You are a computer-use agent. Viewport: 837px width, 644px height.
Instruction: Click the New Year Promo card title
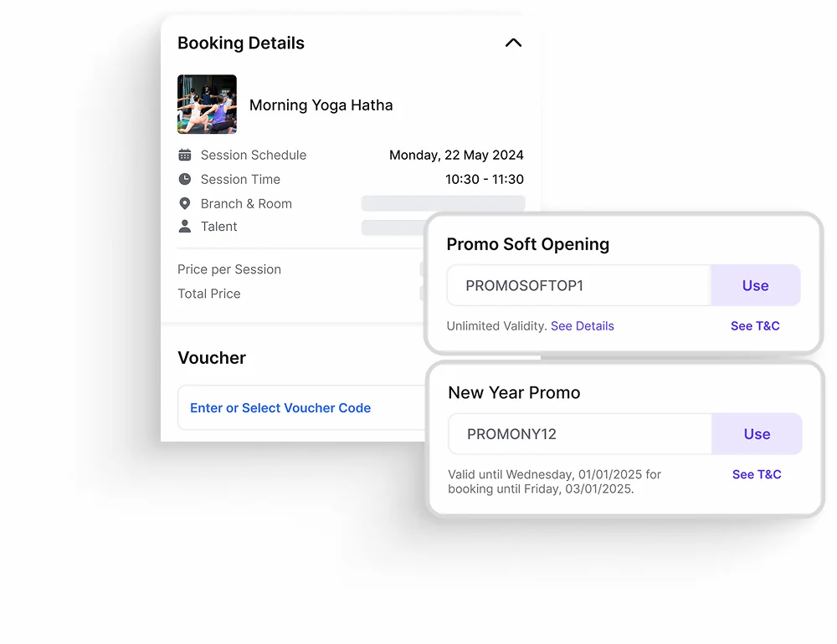pos(514,392)
